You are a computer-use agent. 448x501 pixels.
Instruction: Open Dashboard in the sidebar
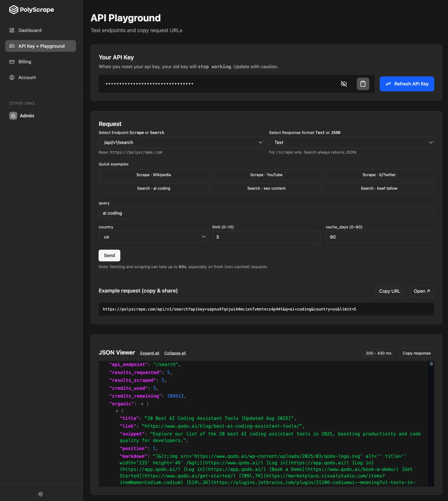41,30
